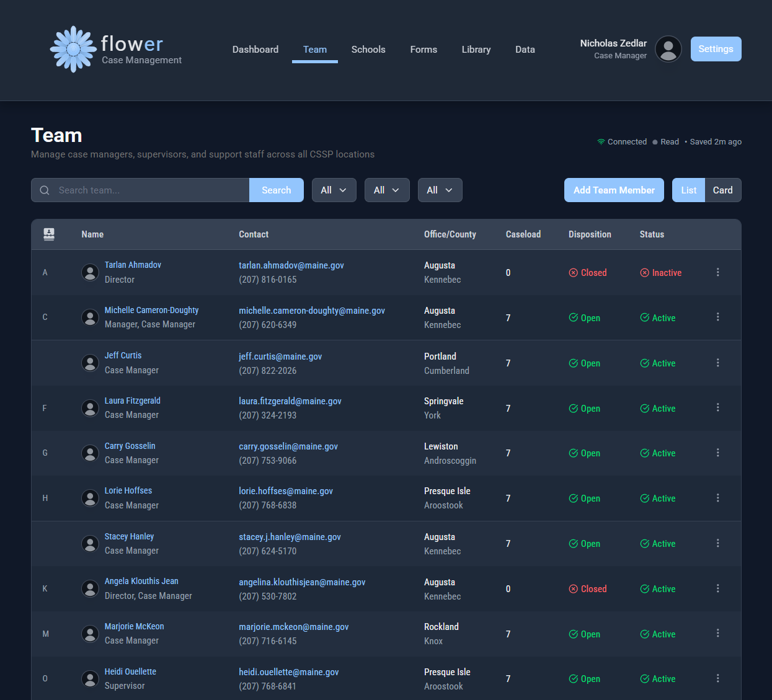Switch to Card view

click(722, 190)
